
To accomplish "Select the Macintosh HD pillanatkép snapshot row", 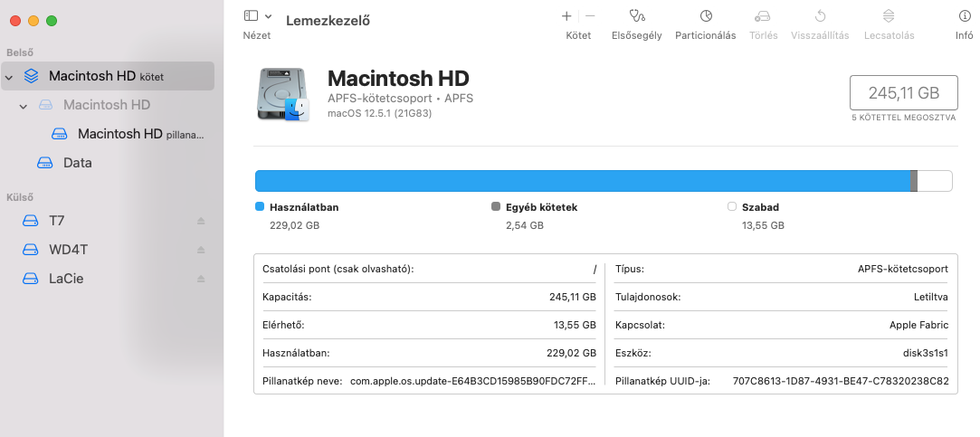I will coord(108,134).
